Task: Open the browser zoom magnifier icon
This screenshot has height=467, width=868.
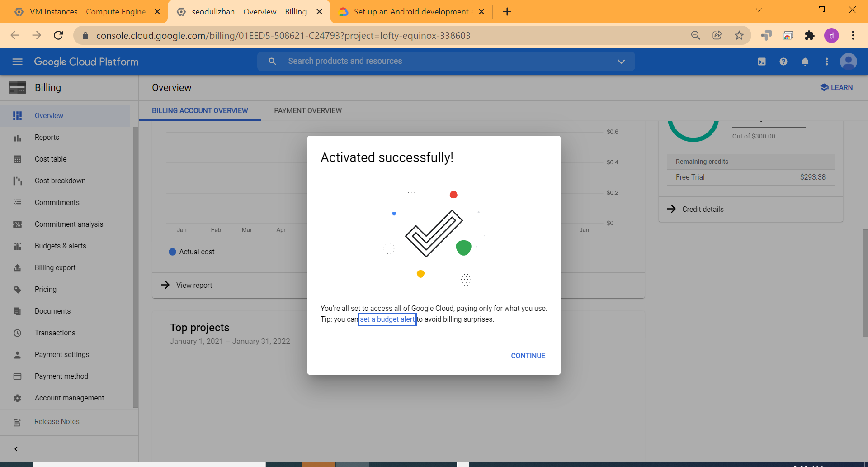Action: [x=696, y=35]
